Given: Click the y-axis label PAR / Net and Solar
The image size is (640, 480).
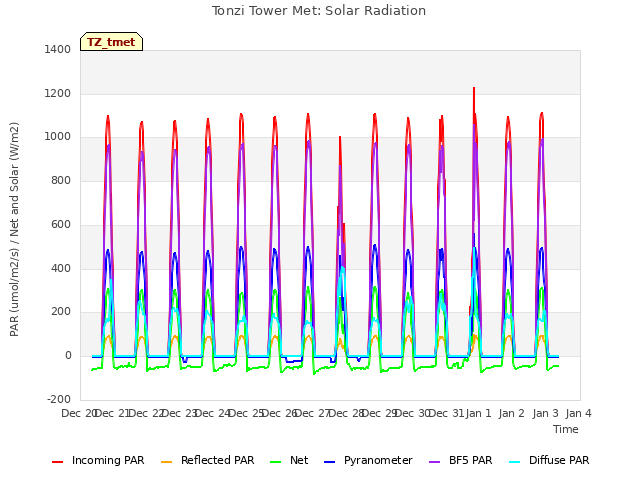Looking at the screenshot, I should (x=14, y=229).
